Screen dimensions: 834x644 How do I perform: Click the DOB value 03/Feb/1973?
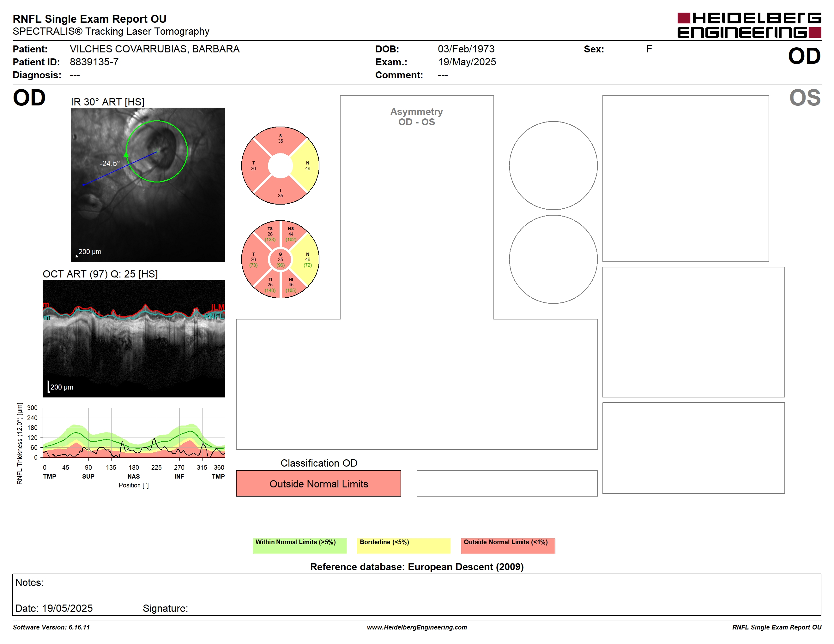[466, 49]
